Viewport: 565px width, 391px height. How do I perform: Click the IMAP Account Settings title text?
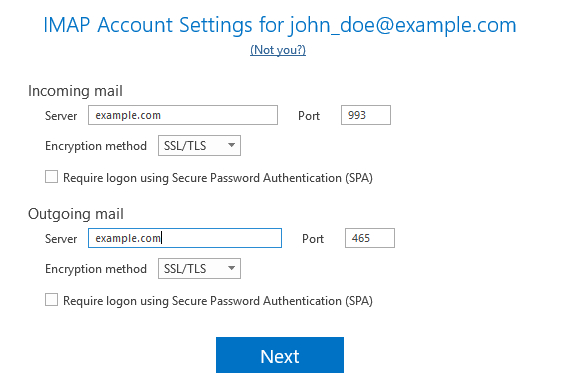pyautogui.click(x=280, y=25)
